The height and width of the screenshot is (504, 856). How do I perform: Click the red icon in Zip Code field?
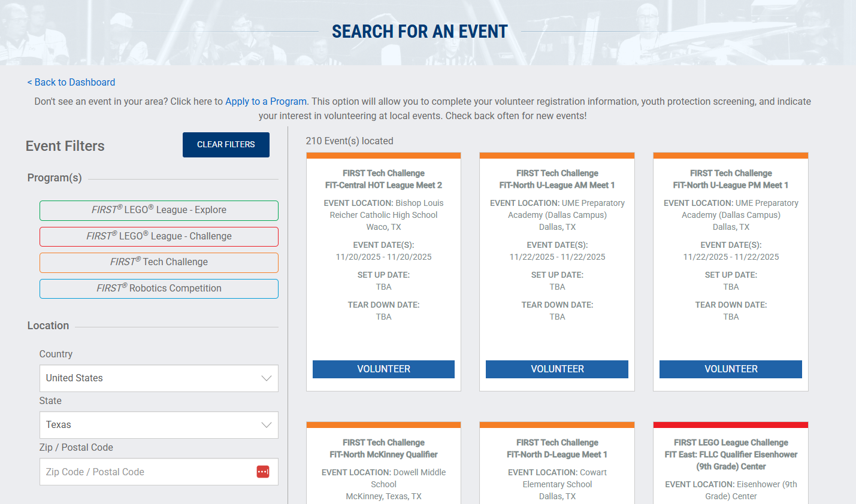[x=263, y=472]
